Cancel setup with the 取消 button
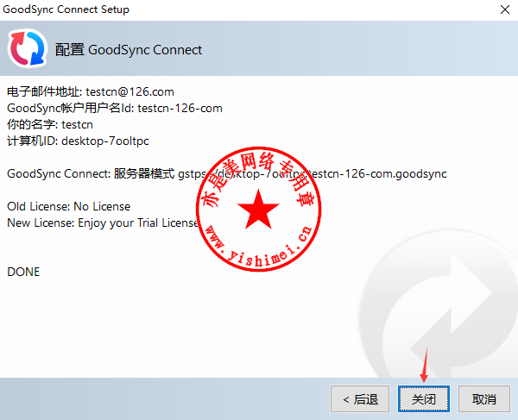 click(x=484, y=399)
